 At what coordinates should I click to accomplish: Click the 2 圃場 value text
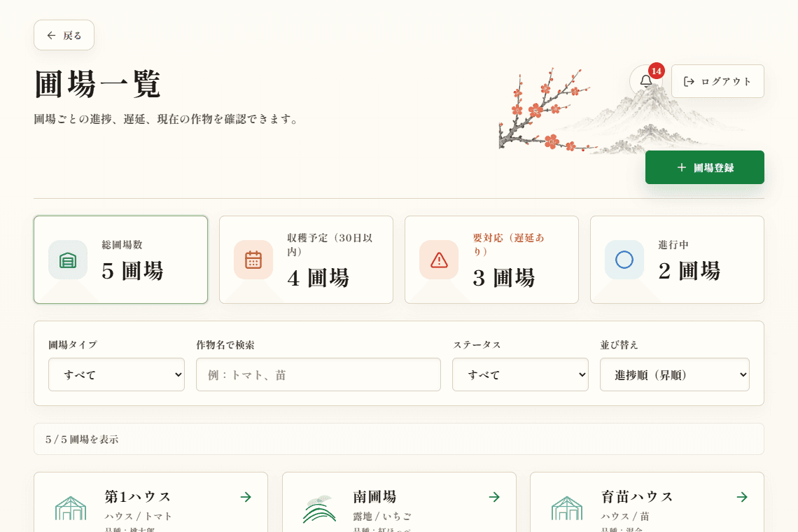tap(689, 271)
